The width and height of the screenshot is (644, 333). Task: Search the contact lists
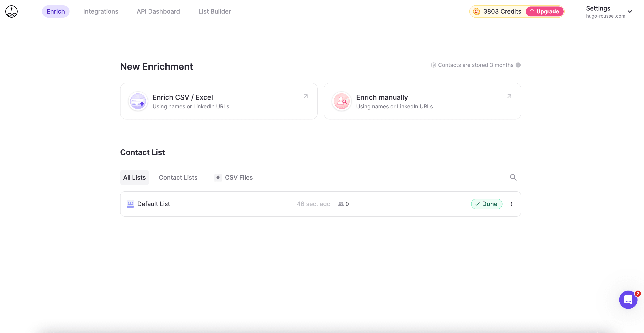(x=513, y=177)
